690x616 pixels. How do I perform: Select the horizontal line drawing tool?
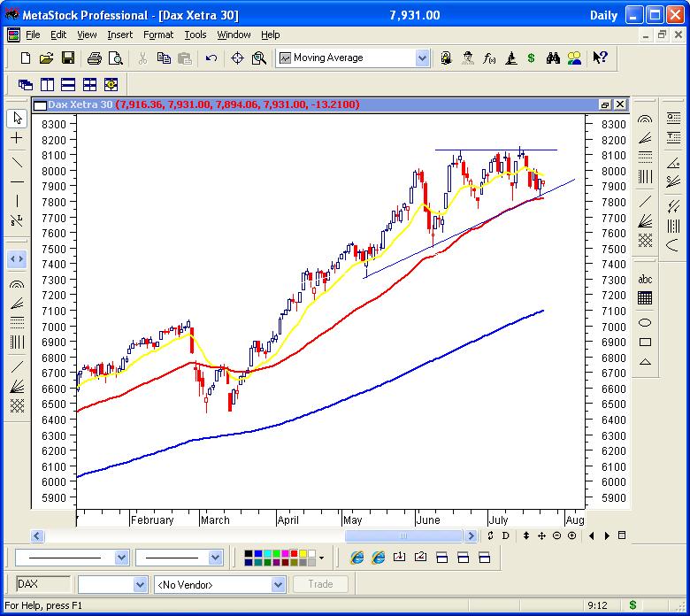17,181
